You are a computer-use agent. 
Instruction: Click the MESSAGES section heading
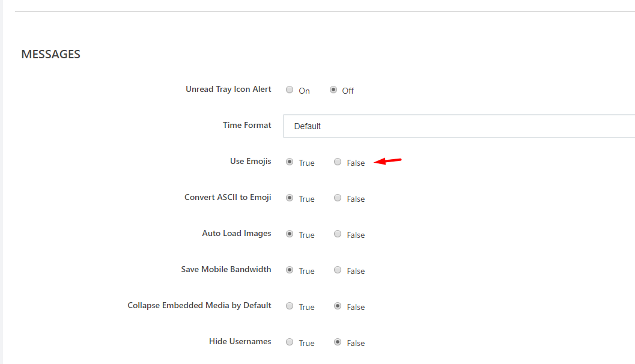(x=50, y=54)
